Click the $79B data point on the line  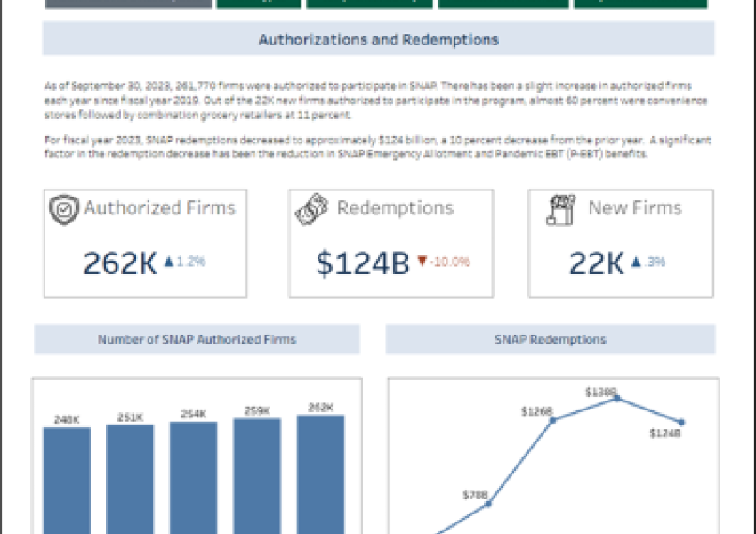tap(488, 504)
